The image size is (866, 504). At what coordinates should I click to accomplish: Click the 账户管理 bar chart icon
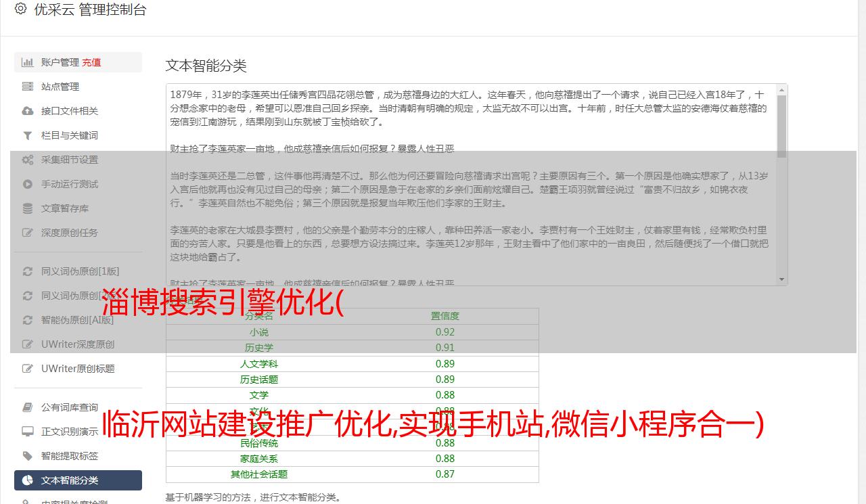tap(28, 62)
